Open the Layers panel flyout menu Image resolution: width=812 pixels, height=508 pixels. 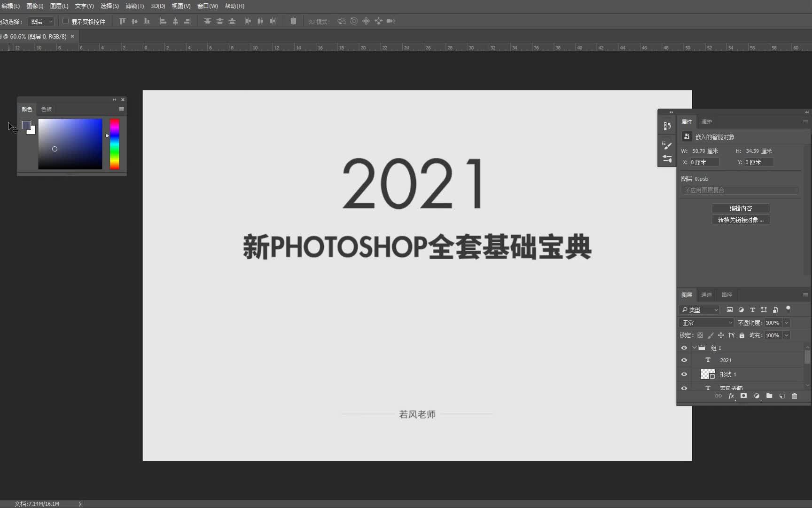pyautogui.click(x=805, y=294)
